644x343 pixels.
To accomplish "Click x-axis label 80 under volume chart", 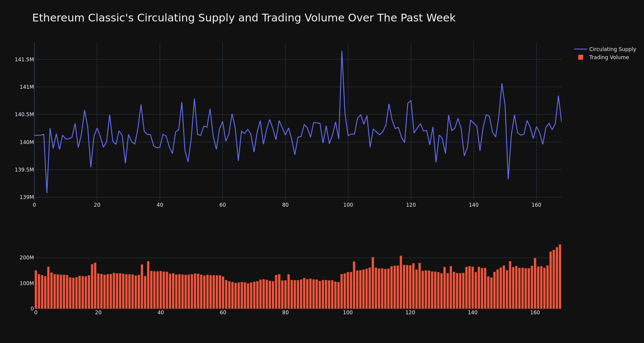I will click(286, 313).
